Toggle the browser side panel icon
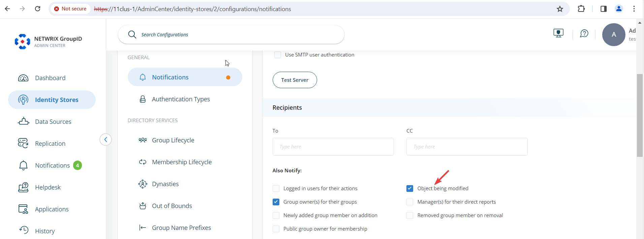The image size is (644, 239). (x=604, y=9)
